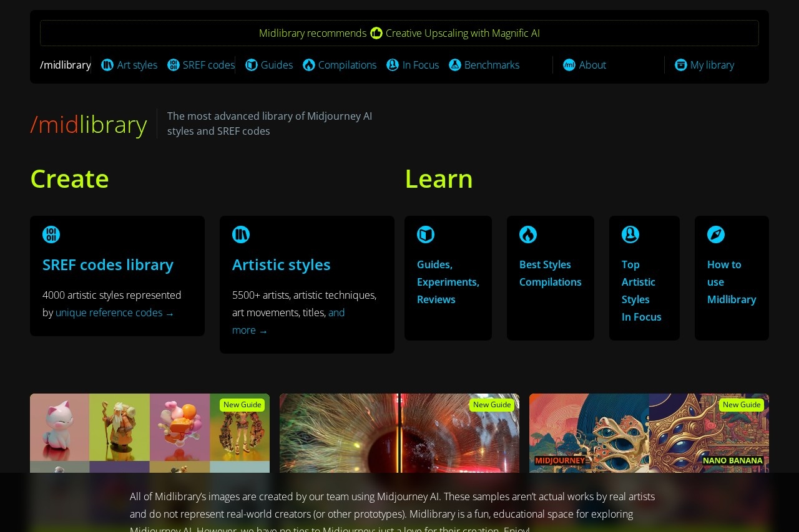Image resolution: width=799 pixels, height=532 pixels.
Task: Click the My library icon in navbar
Action: 680,65
